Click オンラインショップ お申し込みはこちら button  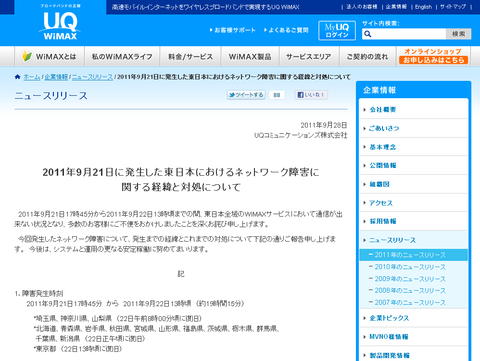tap(433, 56)
